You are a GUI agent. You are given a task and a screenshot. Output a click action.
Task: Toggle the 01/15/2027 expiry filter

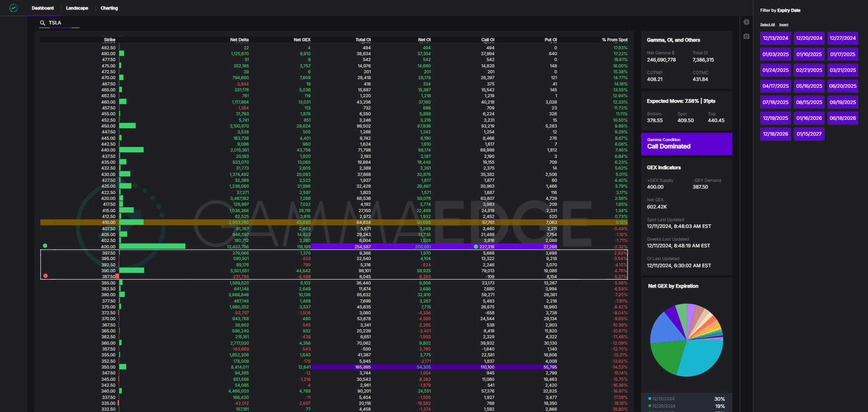click(x=809, y=134)
